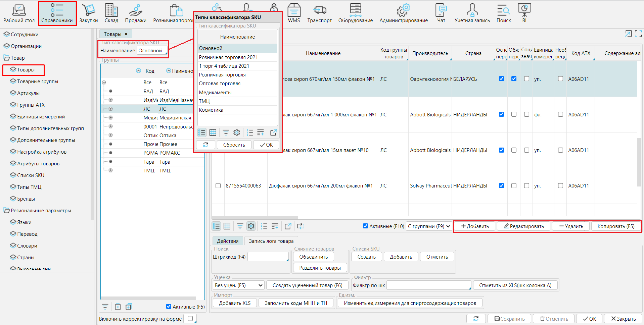Click refresh icon in SKU classifier popup
This screenshot has width=644, height=325.
click(205, 145)
